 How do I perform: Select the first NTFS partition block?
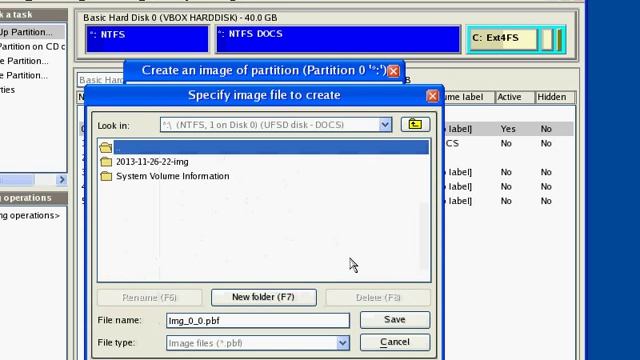147,39
